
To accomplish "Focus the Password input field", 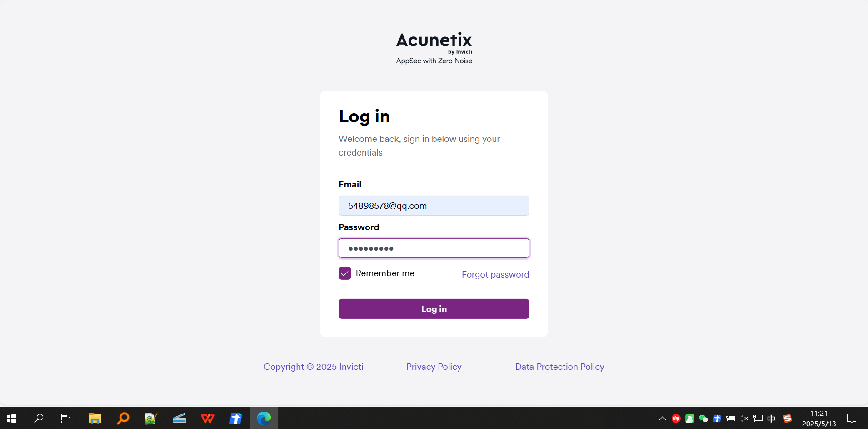I will [434, 248].
